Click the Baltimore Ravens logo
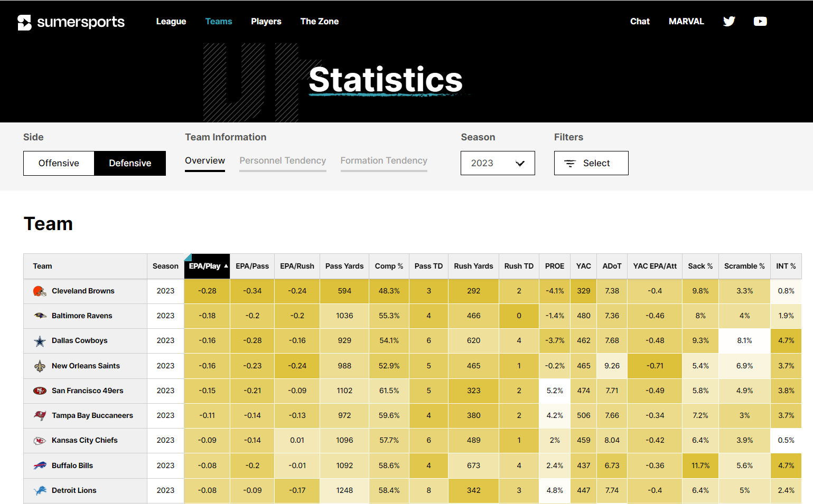Image resolution: width=813 pixels, height=504 pixels. (40, 316)
